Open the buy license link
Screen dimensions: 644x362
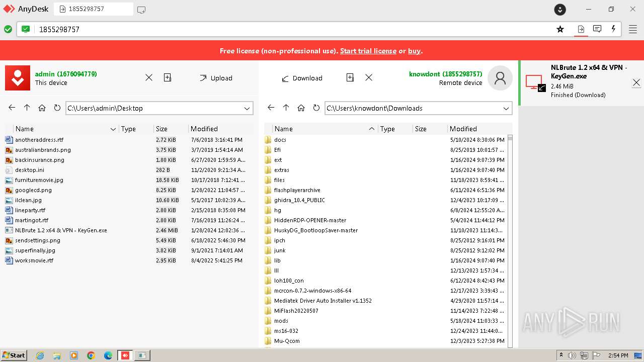click(x=414, y=51)
